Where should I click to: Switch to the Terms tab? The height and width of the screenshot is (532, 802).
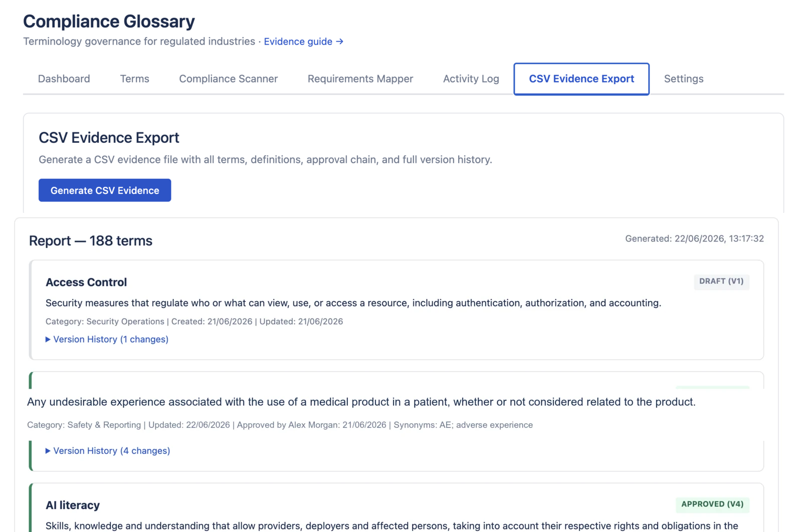pyautogui.click(x=134, y=79)
